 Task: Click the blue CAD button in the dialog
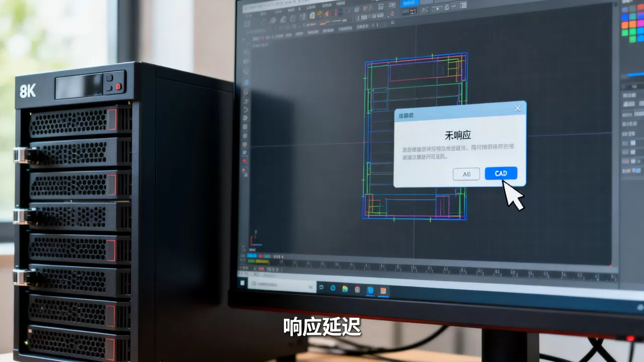pyautogui.click(x=501, y=173)
